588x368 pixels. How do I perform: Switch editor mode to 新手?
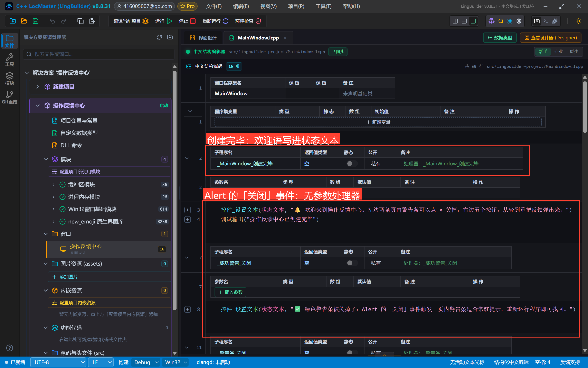[x=543, y=52]
